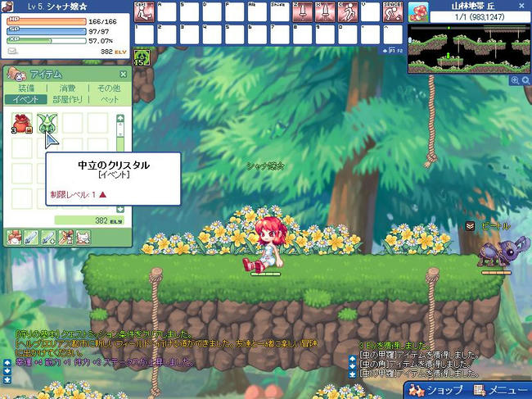
Task: Click the character portrait icon top-left
Action: pyautogui.click(x=7, y=7)
